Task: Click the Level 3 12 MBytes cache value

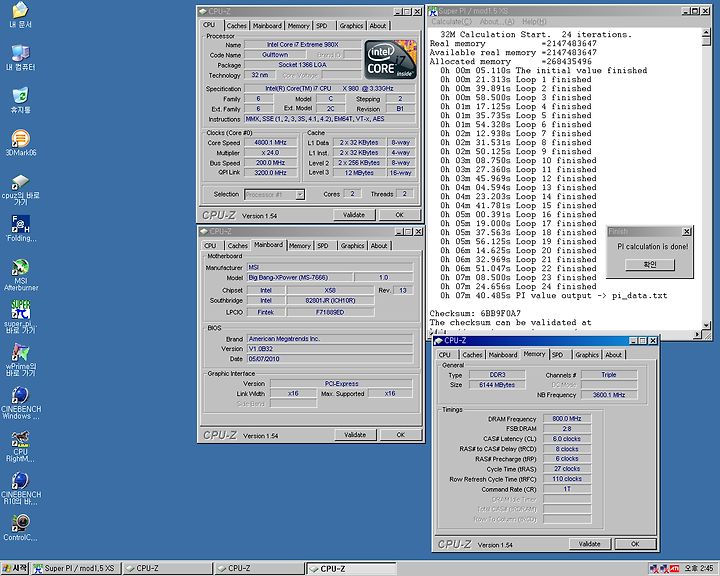Action: (359, 173)
